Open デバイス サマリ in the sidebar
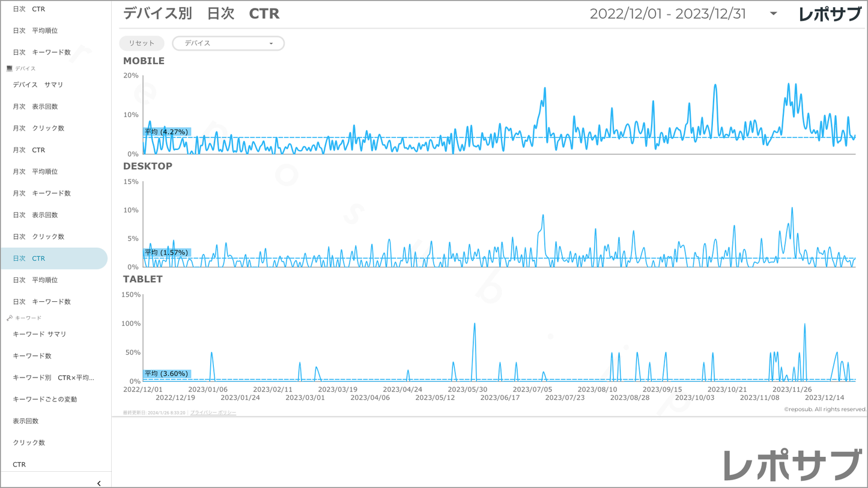Image resolution: width=868 pixels, height=488 pixels. click(38, 85)
